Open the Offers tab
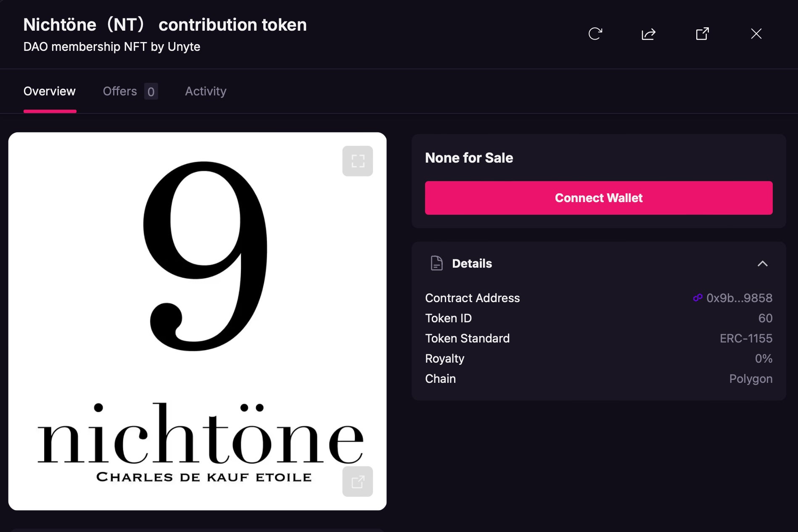Viewport: 798px width, 532px height. point(120,91)
